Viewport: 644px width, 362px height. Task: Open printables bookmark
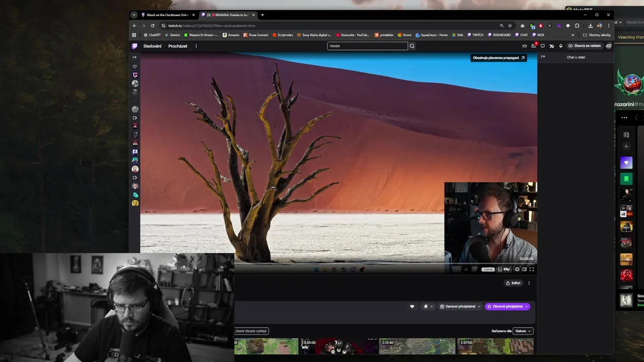(x=384, y=35)
